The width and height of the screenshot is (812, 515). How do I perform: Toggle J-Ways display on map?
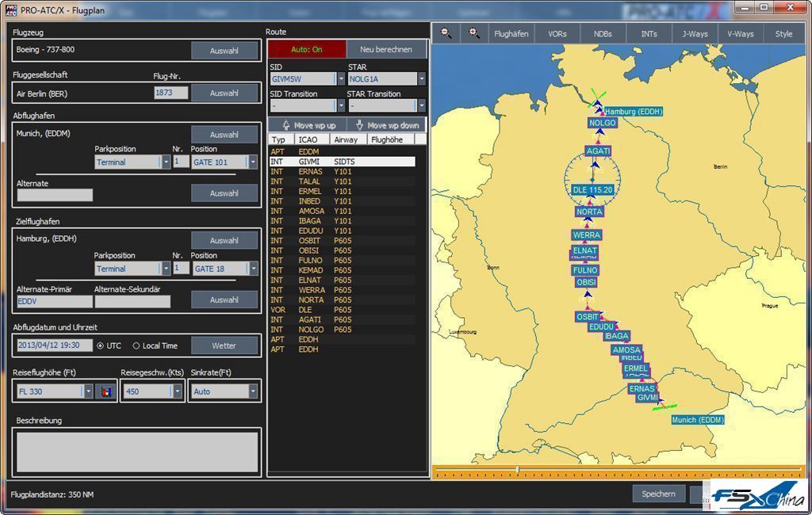tap(695, 34)
